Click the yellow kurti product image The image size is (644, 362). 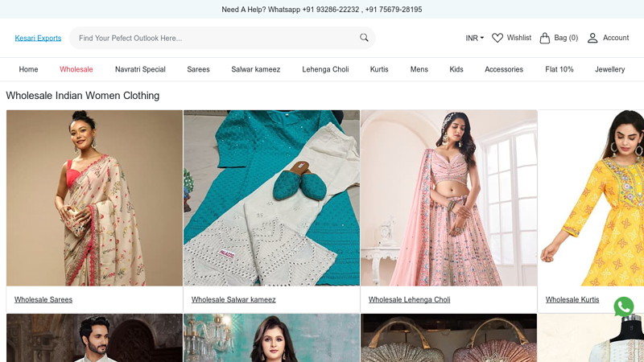(591, 198)
